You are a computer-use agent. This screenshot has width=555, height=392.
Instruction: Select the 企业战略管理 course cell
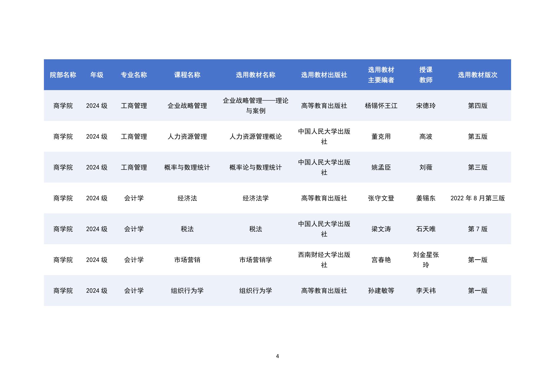point(187,106)
